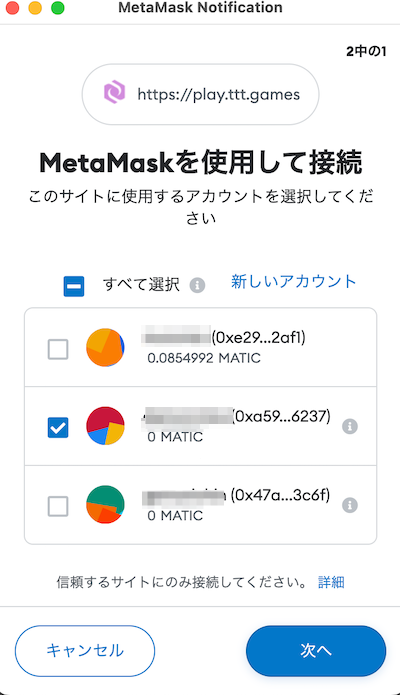Check the 0xe29...2af1 account checkbox
Image resolution: width=400 pixels, height=695 pixels.
click(x=58, y=349)
